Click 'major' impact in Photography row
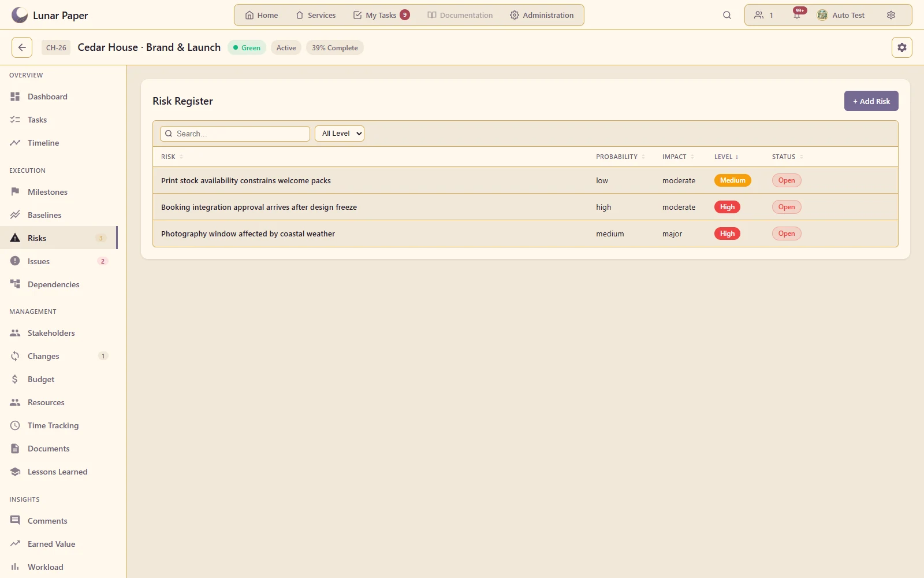924x578 pixels. [672, 234]
